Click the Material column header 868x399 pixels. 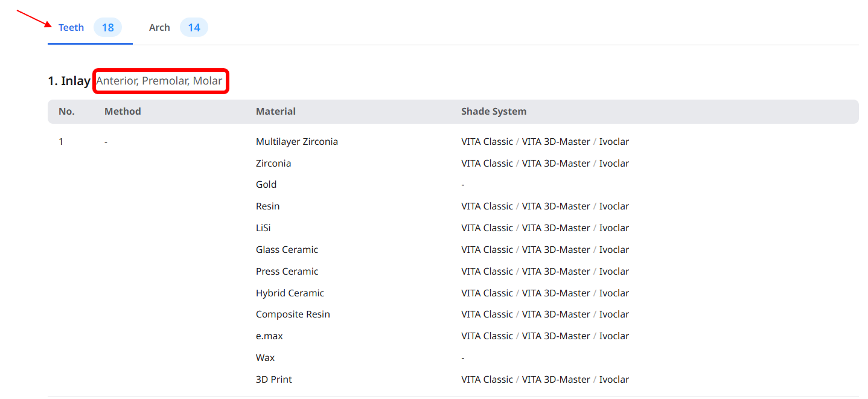tap(276, 112)
